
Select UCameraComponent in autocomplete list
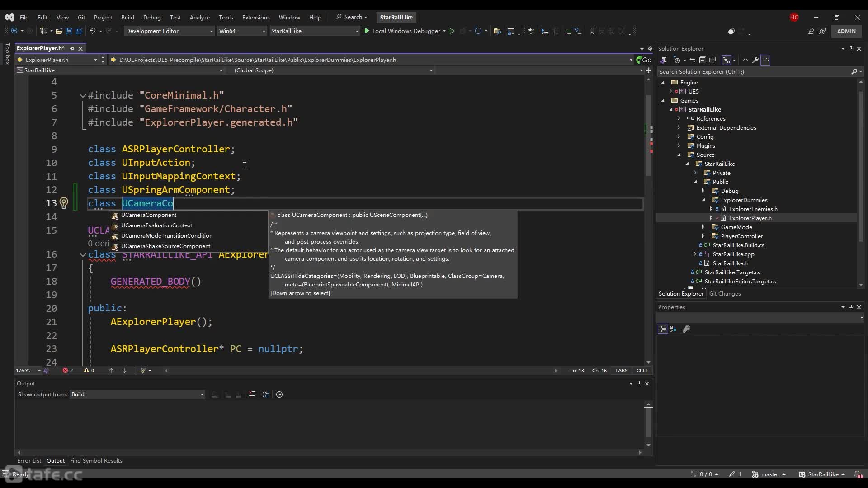point(189,215)
